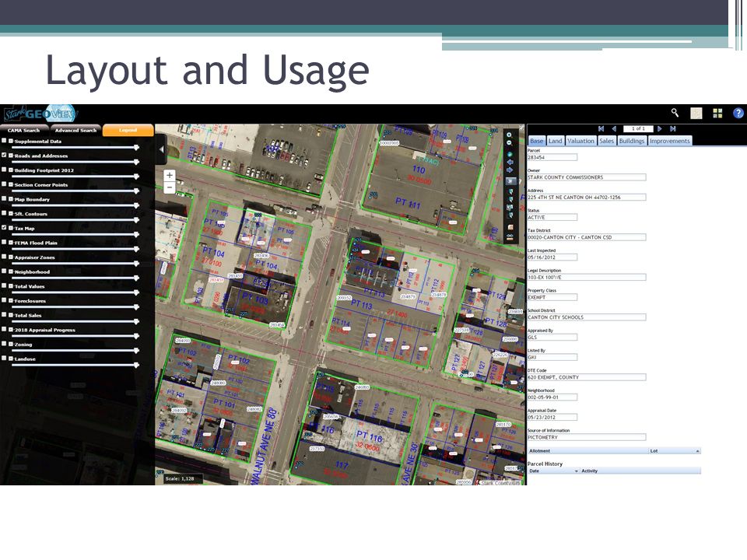This screenshot has width=747, height=560.
Task: Go to first record in results navigator
Action: pyautogui.click(x=601, y=128)
